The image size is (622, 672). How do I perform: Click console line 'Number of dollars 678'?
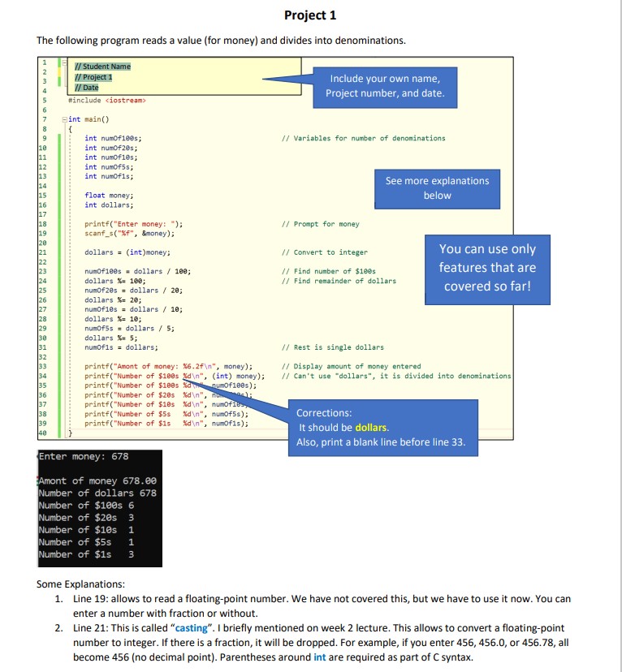(x=97, y=493)
